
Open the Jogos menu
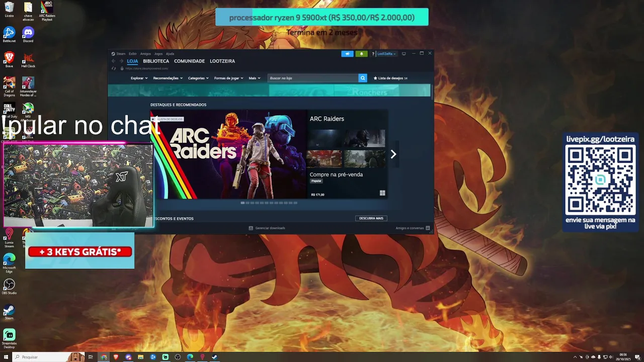coord(158,54)
